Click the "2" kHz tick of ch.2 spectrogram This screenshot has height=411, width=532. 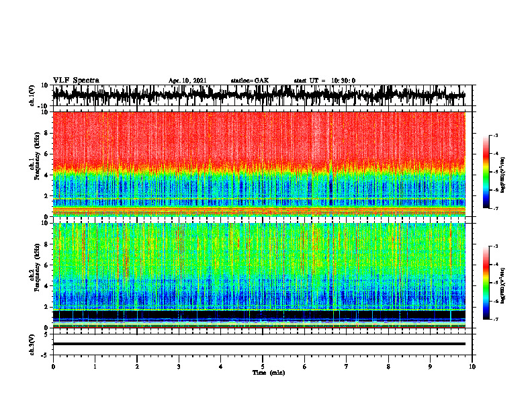[x=46, y=307]
